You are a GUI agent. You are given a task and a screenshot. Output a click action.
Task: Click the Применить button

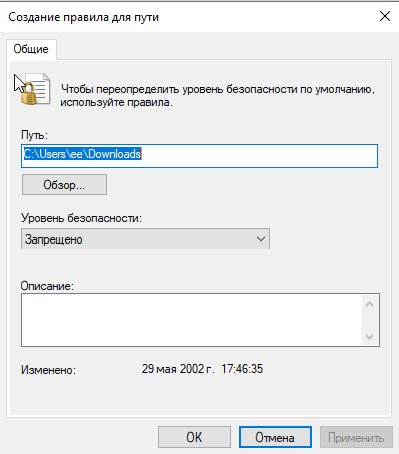[x=356, y=437]
